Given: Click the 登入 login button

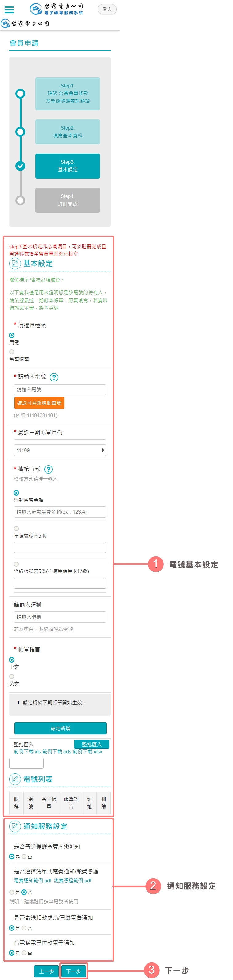Looking at the screenshot, I should [107, 10].
